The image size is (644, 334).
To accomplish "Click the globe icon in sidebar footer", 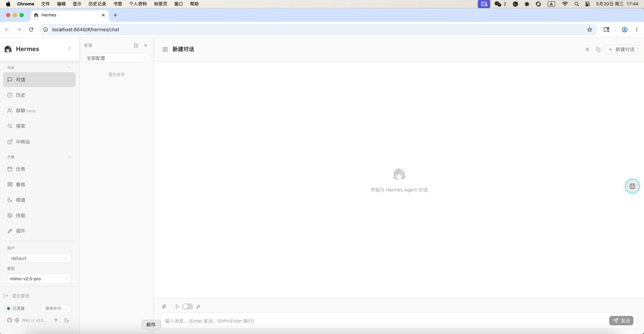I will pos(17,320).
